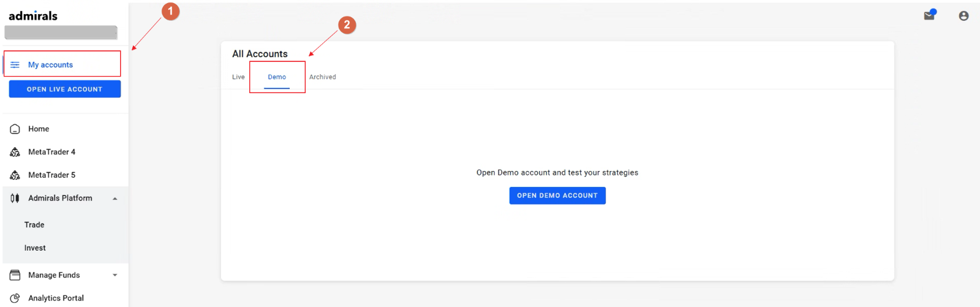Click the Open Demo Account button

pyautogui.click(x=557, y=195)
